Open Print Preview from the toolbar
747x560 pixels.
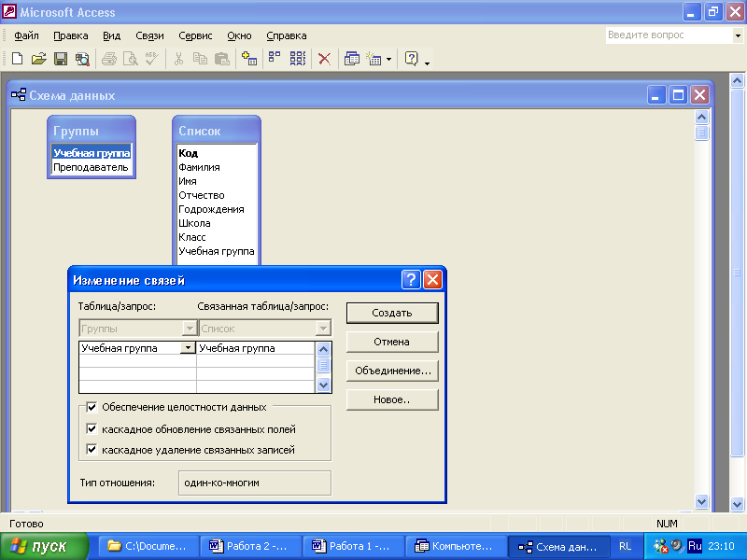pos(131,59)
